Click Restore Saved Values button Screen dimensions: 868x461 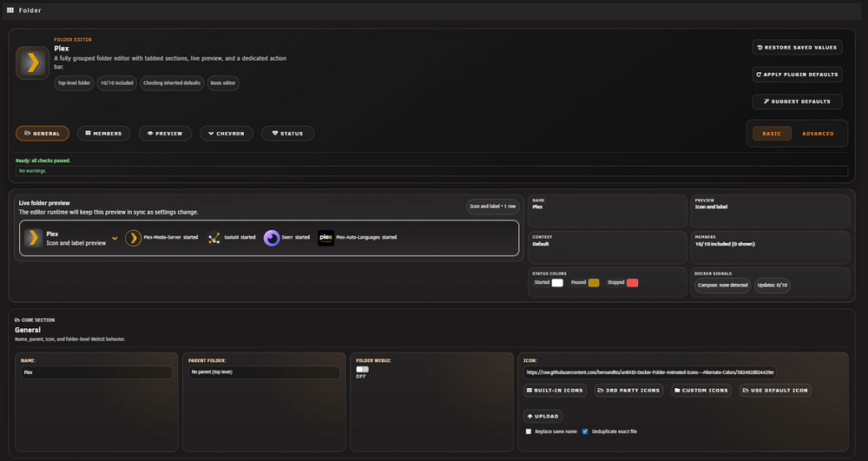[x=797, y=48]
